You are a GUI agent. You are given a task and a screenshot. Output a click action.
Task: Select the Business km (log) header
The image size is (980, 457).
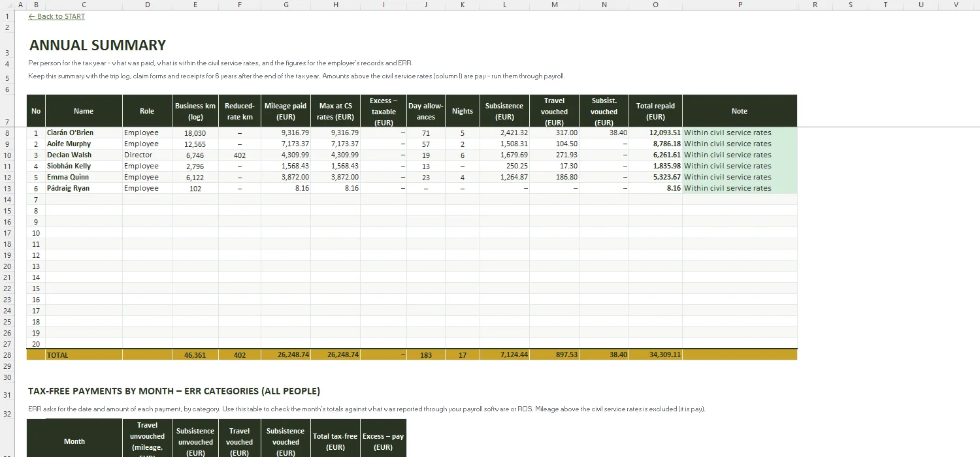coord(195,111)
